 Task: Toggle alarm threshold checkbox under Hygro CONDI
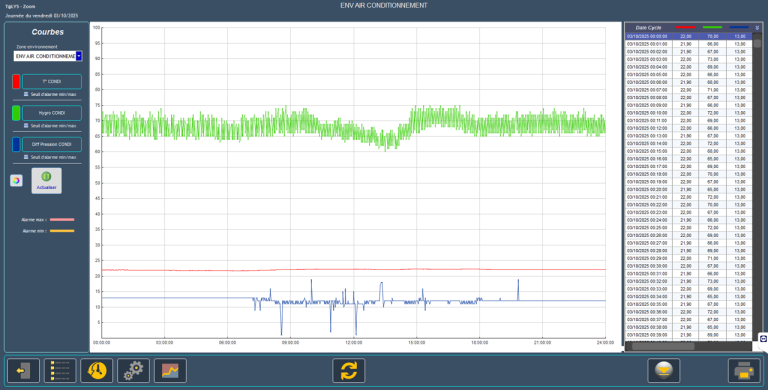[26, 126]
